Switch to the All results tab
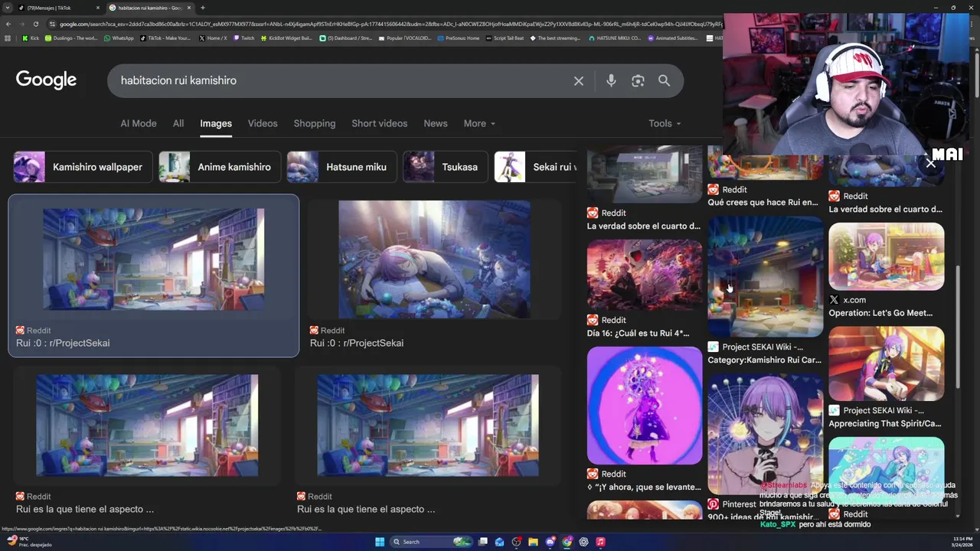 [178, 123]
